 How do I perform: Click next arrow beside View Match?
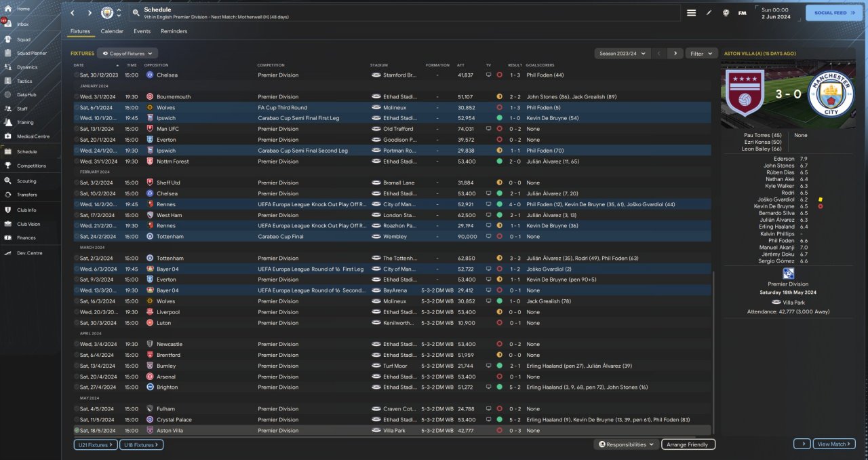(802, 444)
